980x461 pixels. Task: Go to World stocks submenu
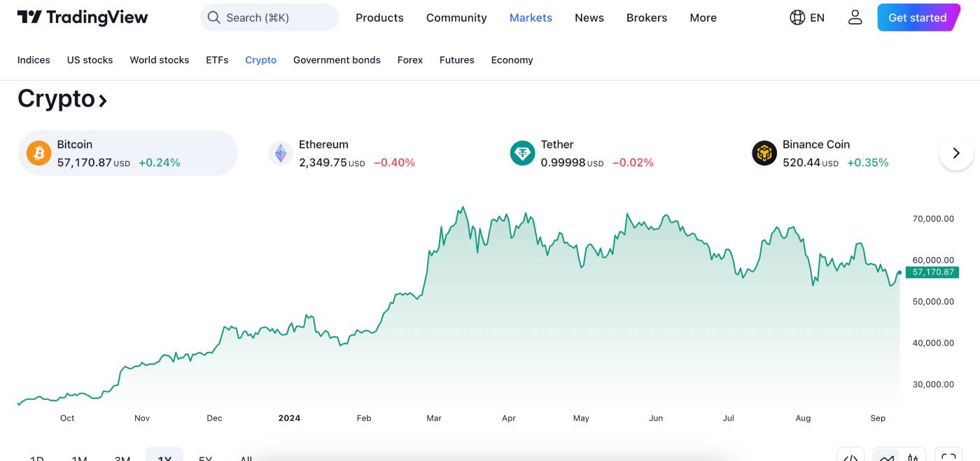pos(160,60)
